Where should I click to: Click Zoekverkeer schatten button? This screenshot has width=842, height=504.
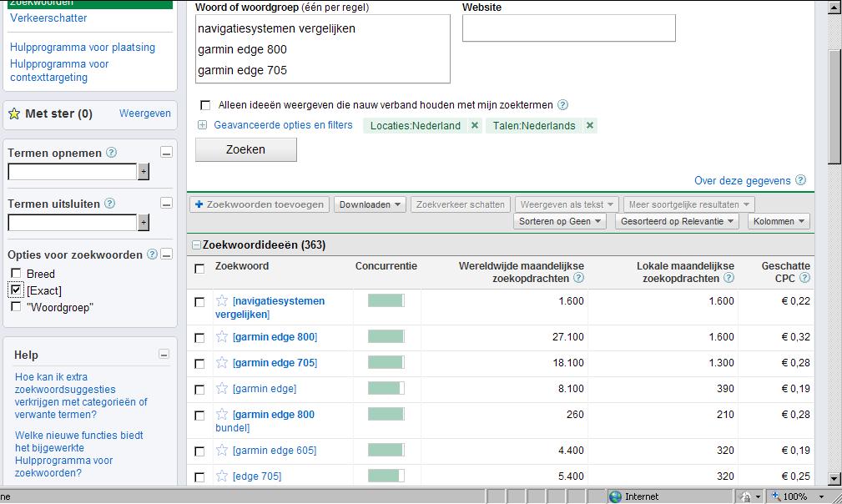[460, 204]
